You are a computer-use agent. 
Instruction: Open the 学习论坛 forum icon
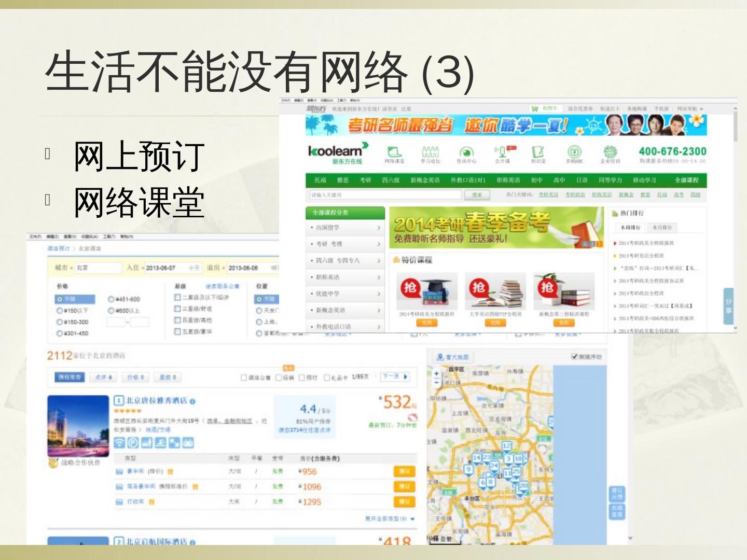tap(430, 152)
